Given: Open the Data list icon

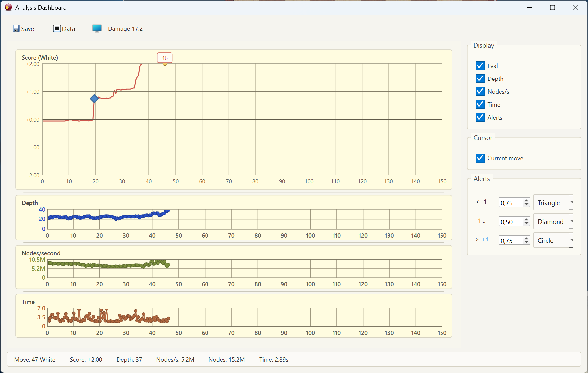Looking at the screenshot, I should click(57, 28).
